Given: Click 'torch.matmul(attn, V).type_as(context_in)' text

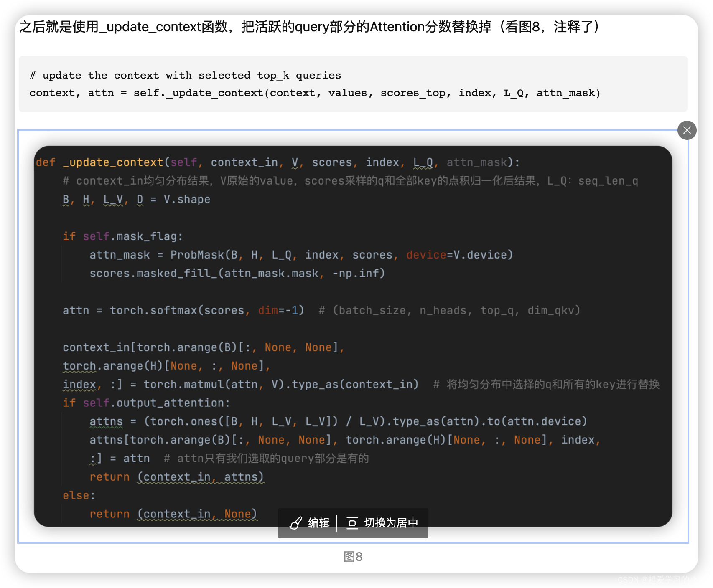Looking at the screenshot, I should tap(281, 384).
